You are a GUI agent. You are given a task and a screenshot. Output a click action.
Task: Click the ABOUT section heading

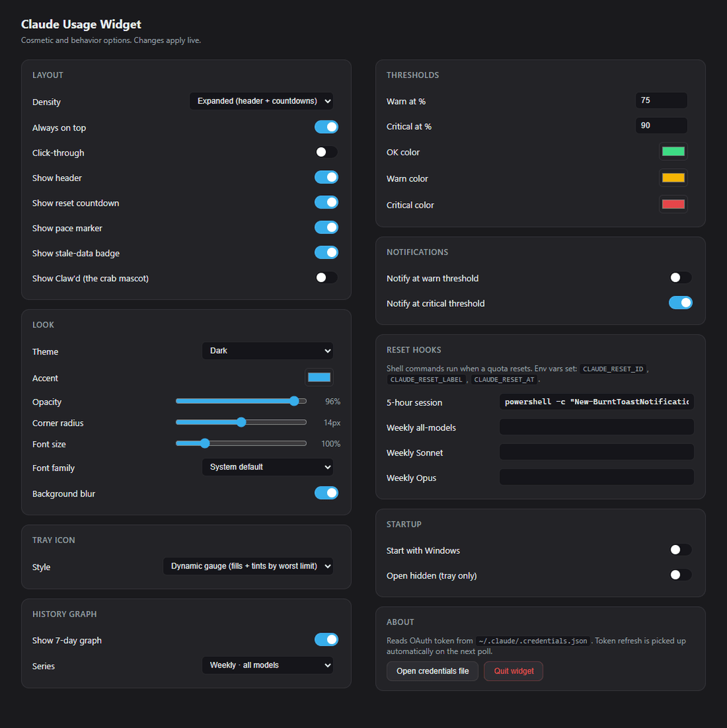[400, 622]
